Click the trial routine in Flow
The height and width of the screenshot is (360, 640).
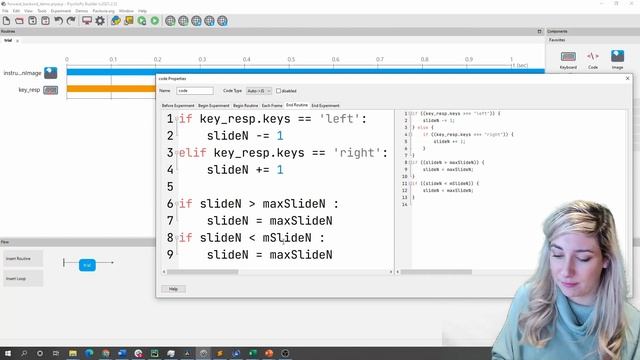[87, 265]
